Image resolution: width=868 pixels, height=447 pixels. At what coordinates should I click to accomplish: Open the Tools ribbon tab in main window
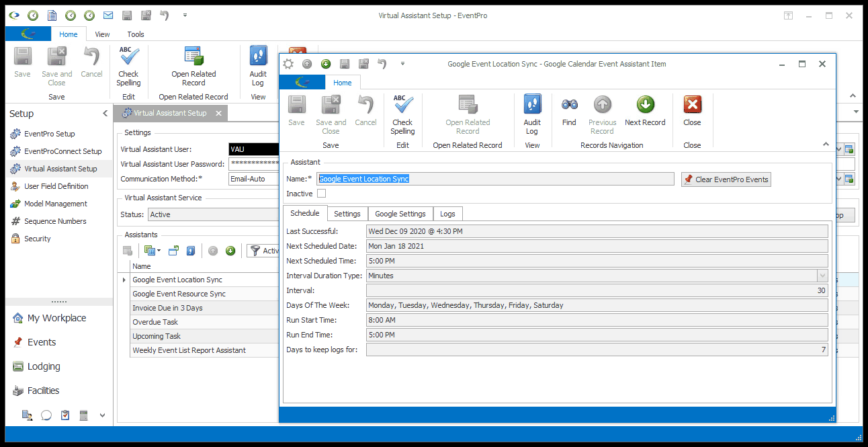(x=136, y=34)
